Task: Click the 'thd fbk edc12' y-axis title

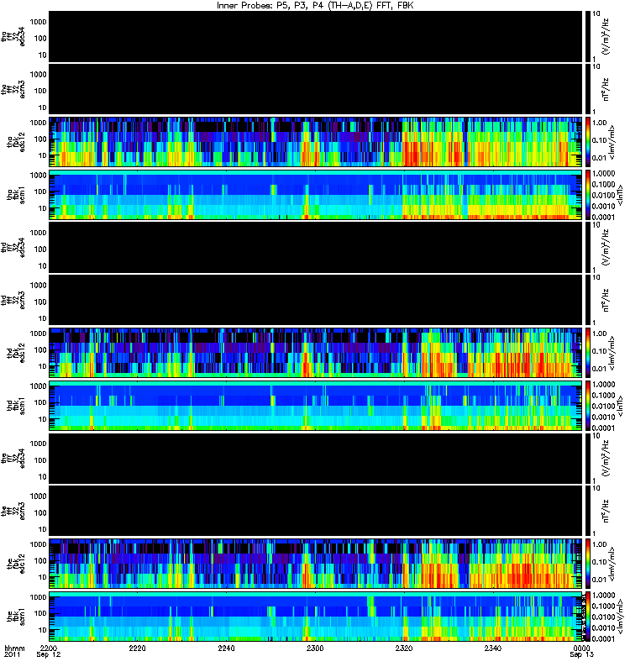Action: (16, 351)
